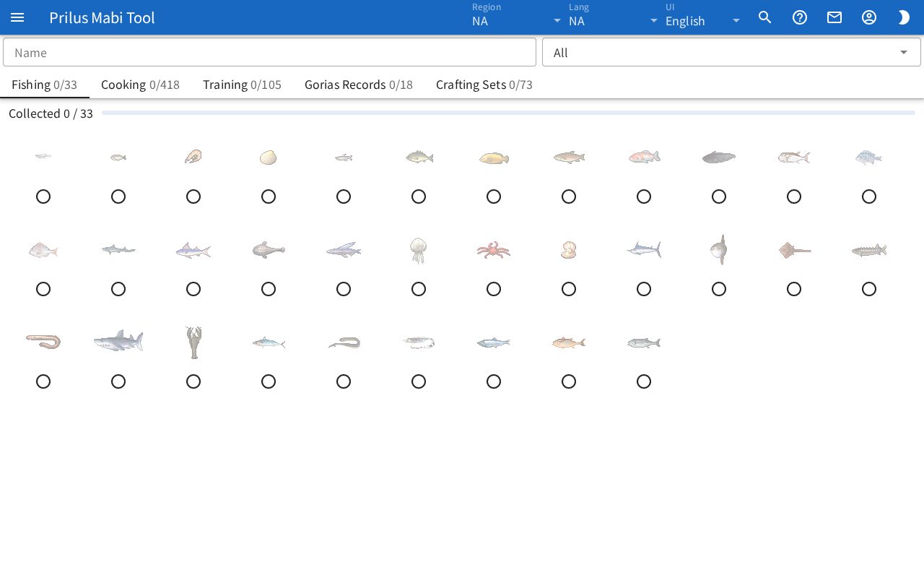The width and height of the screenshot is (924, 578).
Task: Open search using the magnifier icon
Action: 765,17
